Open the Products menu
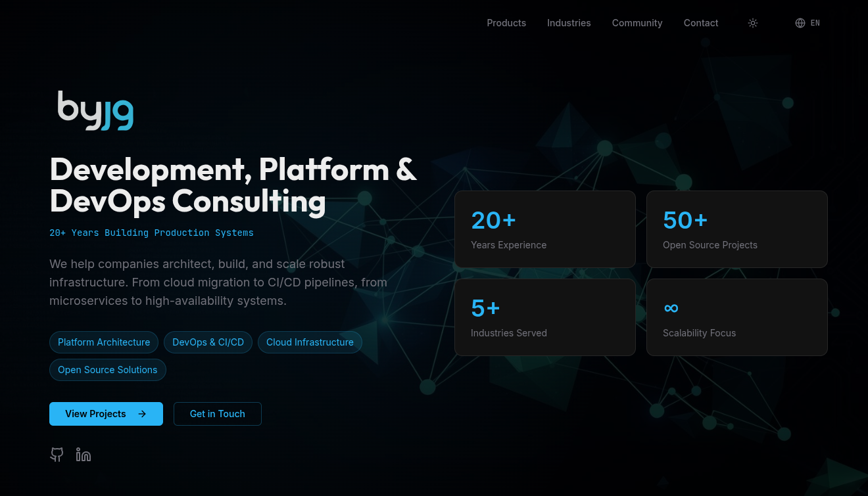 click(x=506, y=23)
